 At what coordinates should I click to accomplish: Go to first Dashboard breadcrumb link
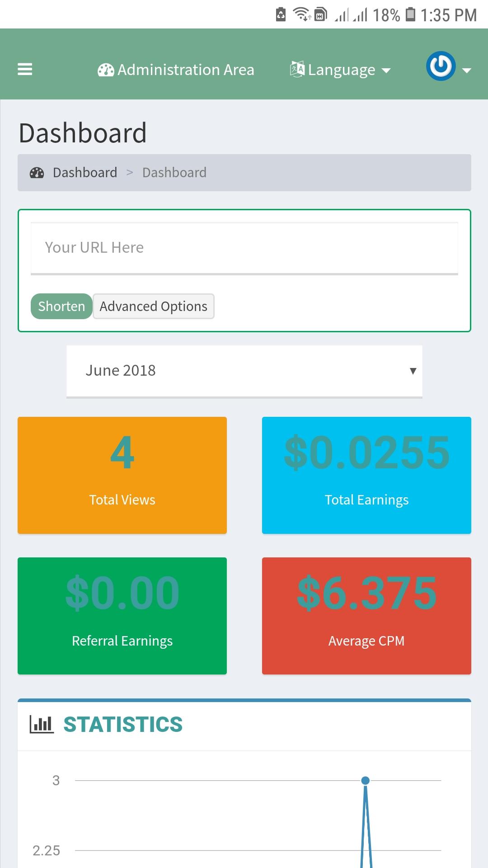pyautogui.click(x=85, y=172)
